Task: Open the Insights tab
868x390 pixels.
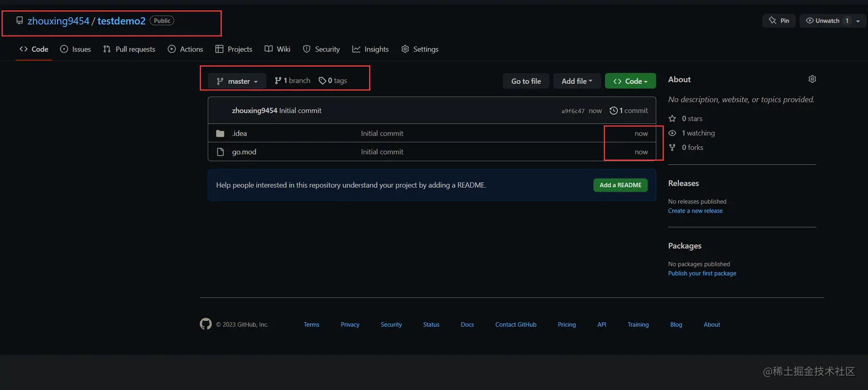Action: coord(370,49)
